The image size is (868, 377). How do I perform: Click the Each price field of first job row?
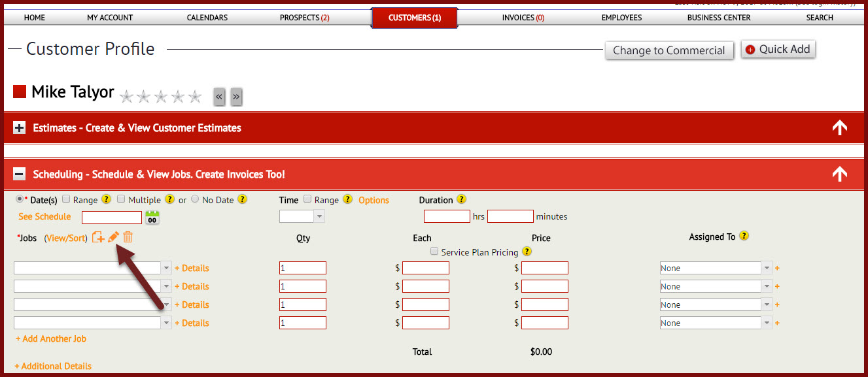[x=426, y=268]
